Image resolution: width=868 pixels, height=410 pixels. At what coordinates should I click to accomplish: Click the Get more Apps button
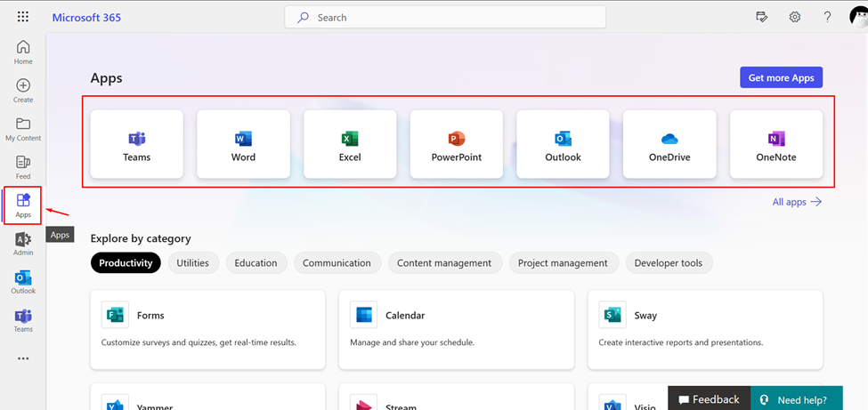click(x=781, y=77)
